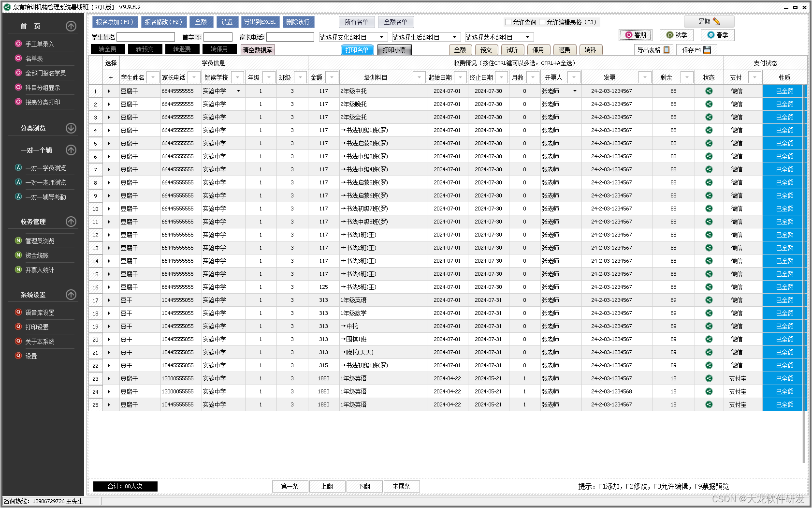Open 资金统账 in sidebar
The height and width of the screenshot is (508, 812).
(x=37, y=255)
